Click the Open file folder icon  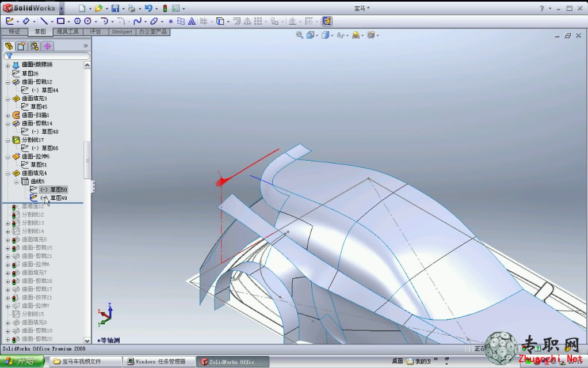click(x=98, y=8)
